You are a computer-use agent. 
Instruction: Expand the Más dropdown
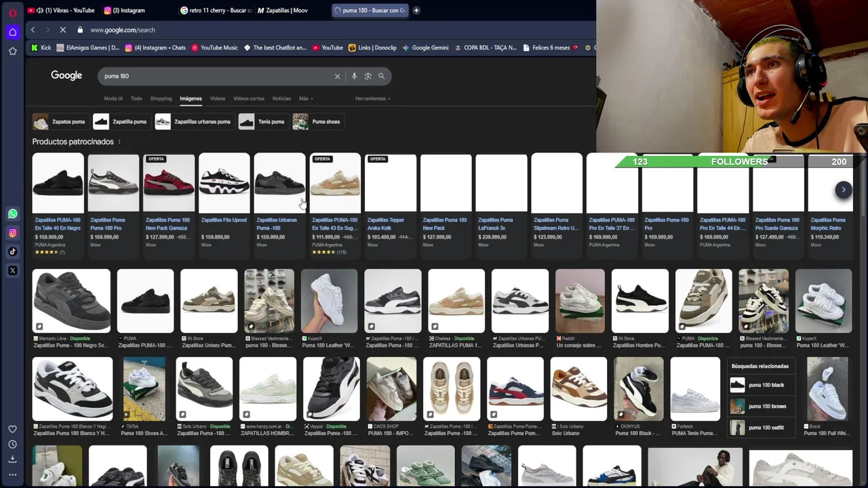(x=306, y=98)
